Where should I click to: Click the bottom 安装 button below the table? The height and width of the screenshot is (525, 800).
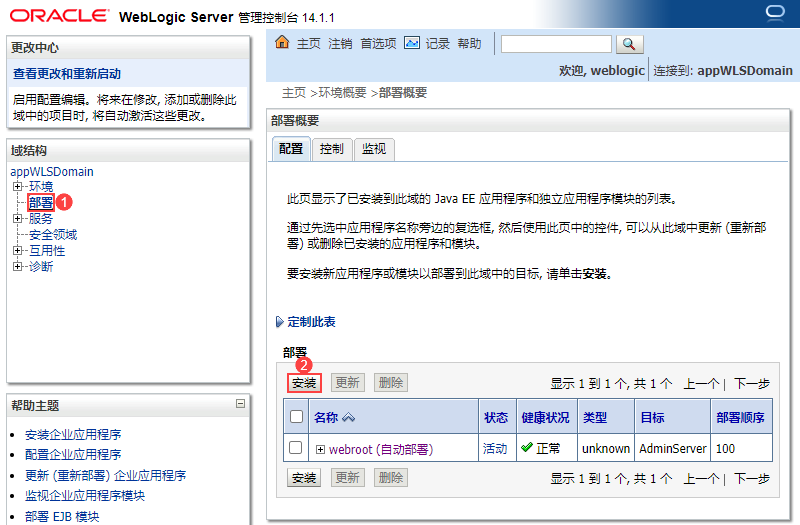(x=304, y=478)
